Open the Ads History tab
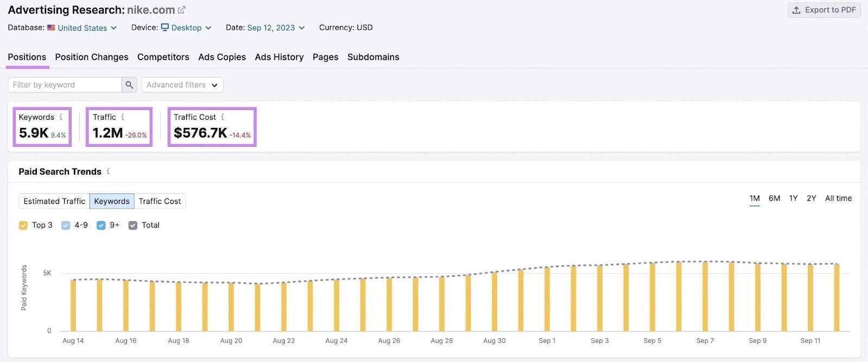This screenshot has height=362, width=868. [x=279, y=57]
